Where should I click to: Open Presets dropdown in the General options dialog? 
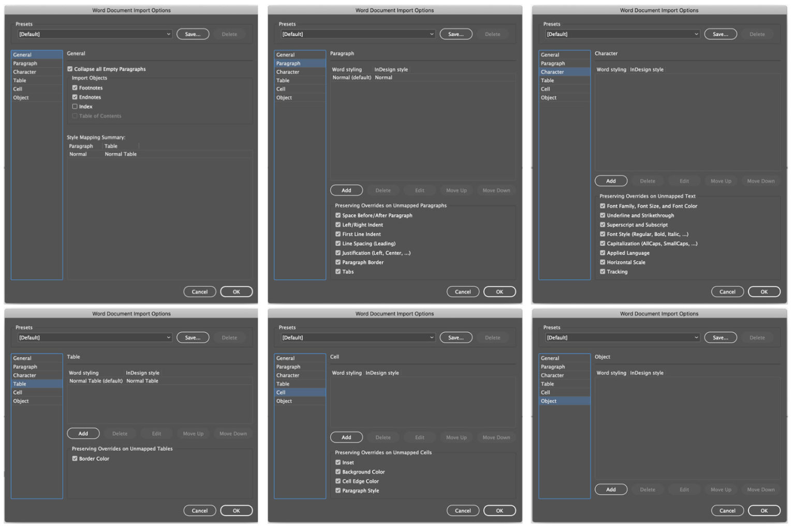[95, 34]
